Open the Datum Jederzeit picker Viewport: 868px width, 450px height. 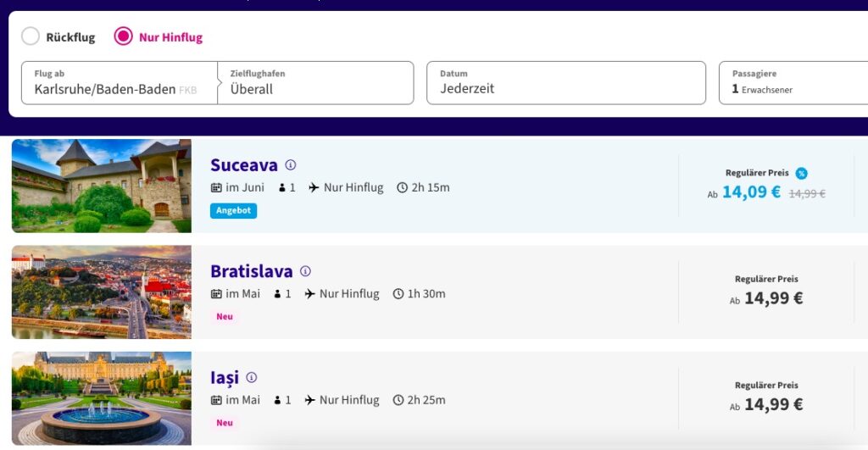tap(566, 83)
